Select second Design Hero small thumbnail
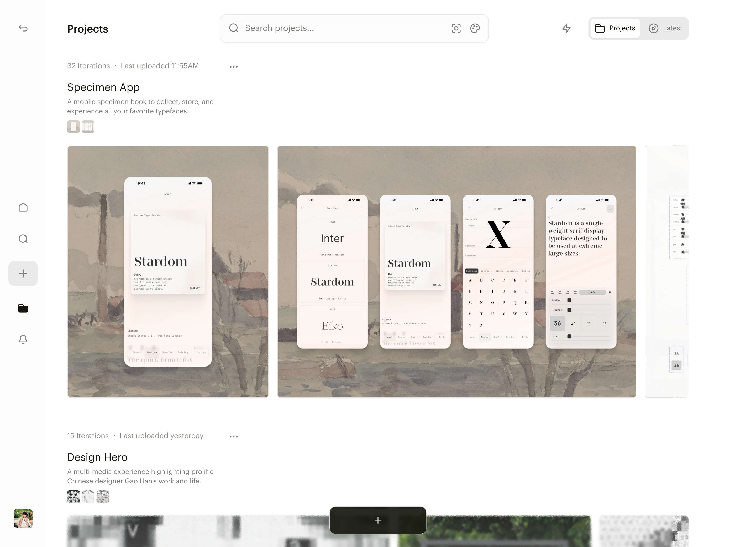This screenshot has height=547, width=756. tap(88, 497)
